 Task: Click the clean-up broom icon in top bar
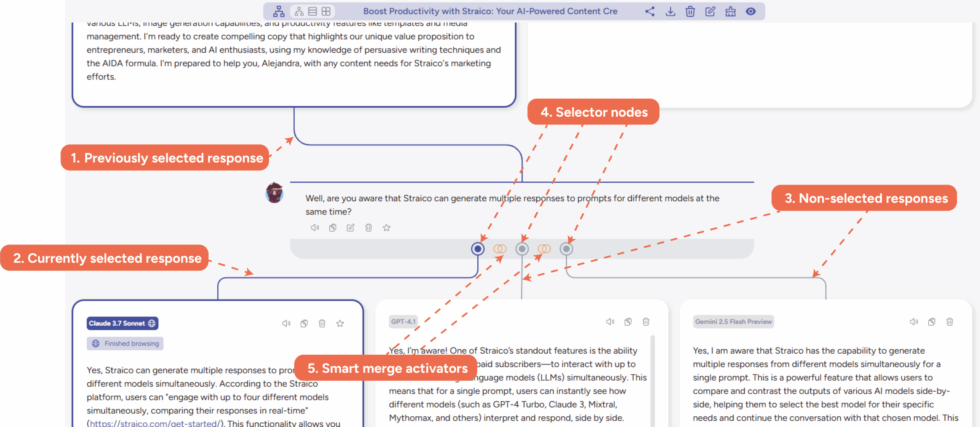pos(730,11)
